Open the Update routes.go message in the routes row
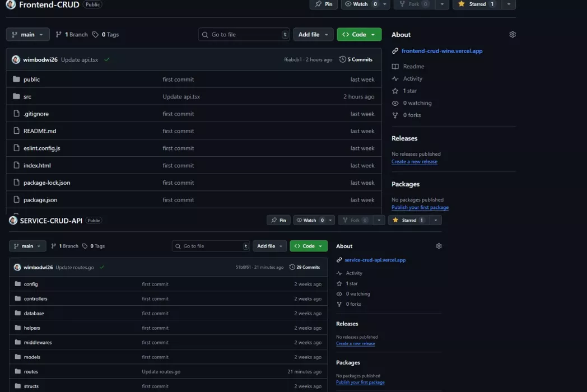Viewport: 587px width, 392px height. tap(161, 372)
